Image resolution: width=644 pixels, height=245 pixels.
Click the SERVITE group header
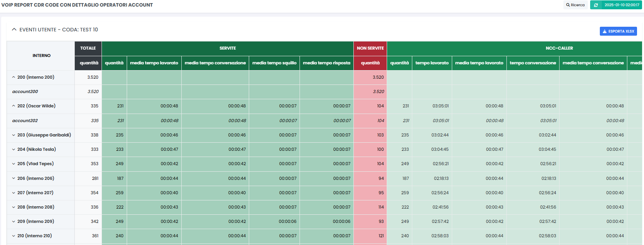pyautogui.click(x=227, y=48)
